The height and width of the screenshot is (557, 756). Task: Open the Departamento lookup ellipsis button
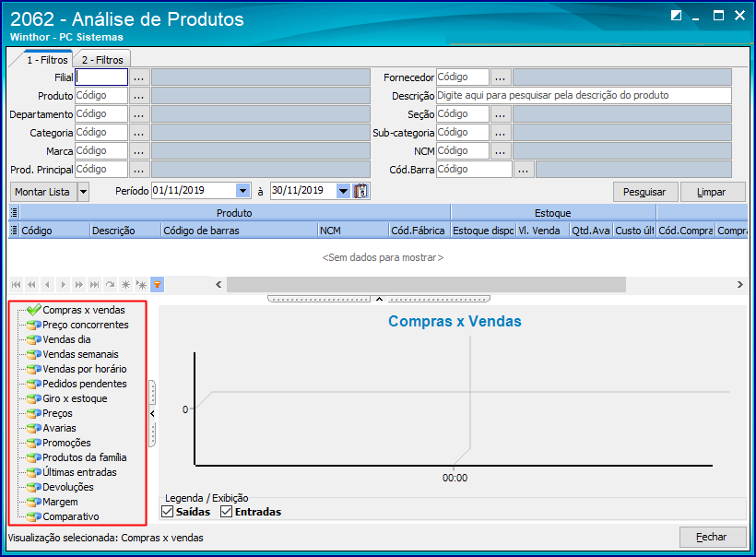point(139,113)
